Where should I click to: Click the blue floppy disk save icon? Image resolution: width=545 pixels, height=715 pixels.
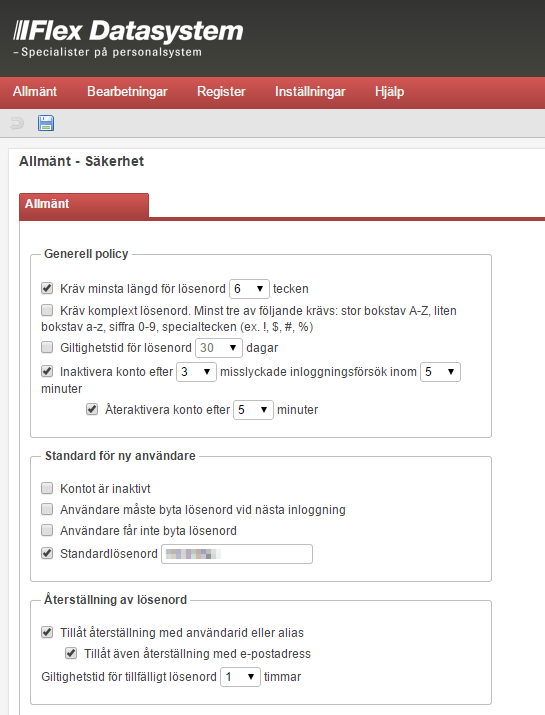coord(46,123)
